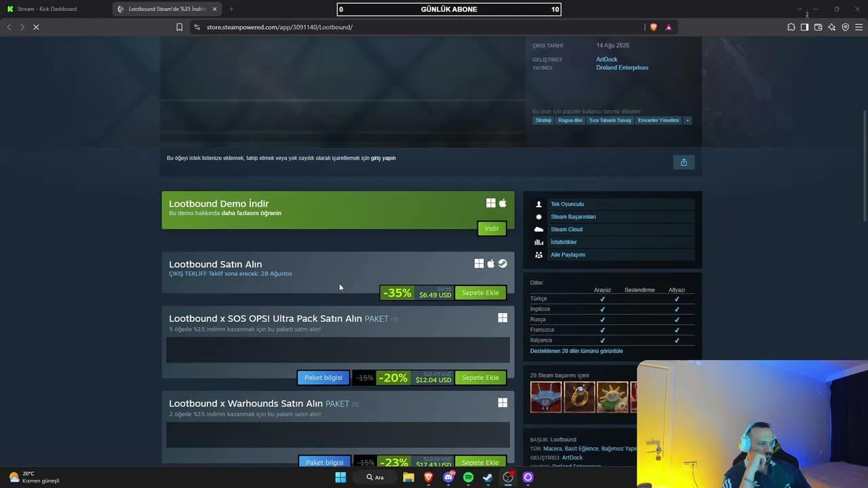Click the Steam Cloud icon

tap(539, 229)
